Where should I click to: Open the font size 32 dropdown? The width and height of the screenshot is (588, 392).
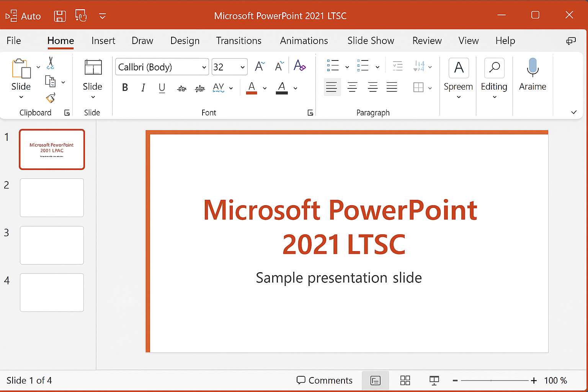[x=242, y=67]
